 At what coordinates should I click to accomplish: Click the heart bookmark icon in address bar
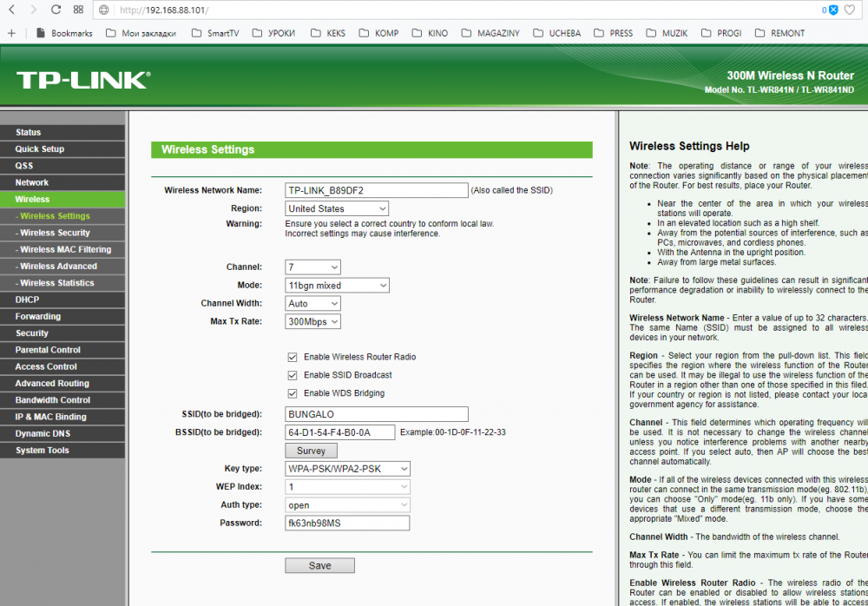click(850, 10)
